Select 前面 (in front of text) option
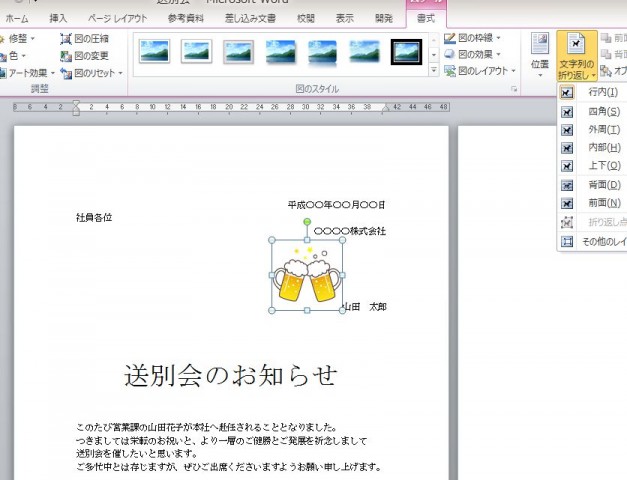Viewport: 627px width, 480px height. pos(603,203)
